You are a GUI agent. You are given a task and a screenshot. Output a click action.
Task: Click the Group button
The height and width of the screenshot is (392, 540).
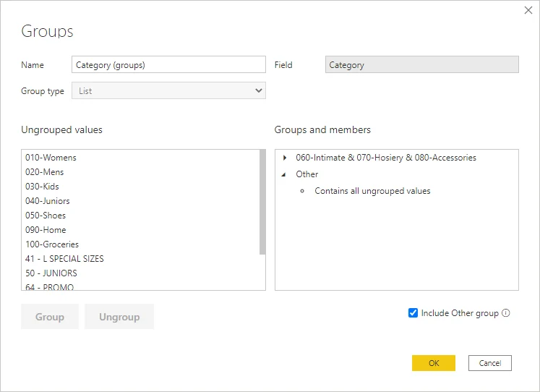pyautogui.click(x=50, y=317)
